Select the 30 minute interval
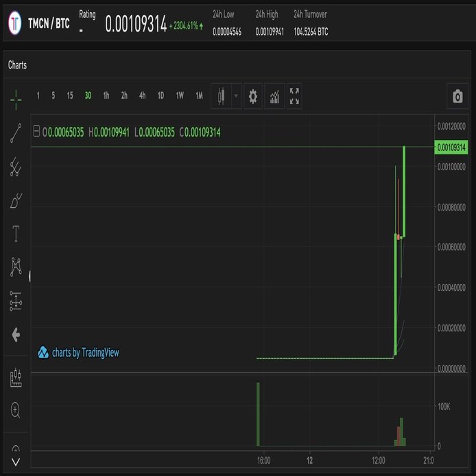 [88, 95]
